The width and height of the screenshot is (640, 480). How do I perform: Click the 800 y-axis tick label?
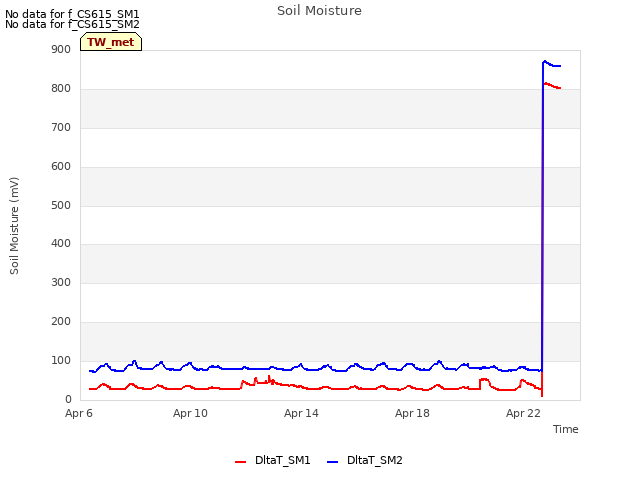click(61, 89)
